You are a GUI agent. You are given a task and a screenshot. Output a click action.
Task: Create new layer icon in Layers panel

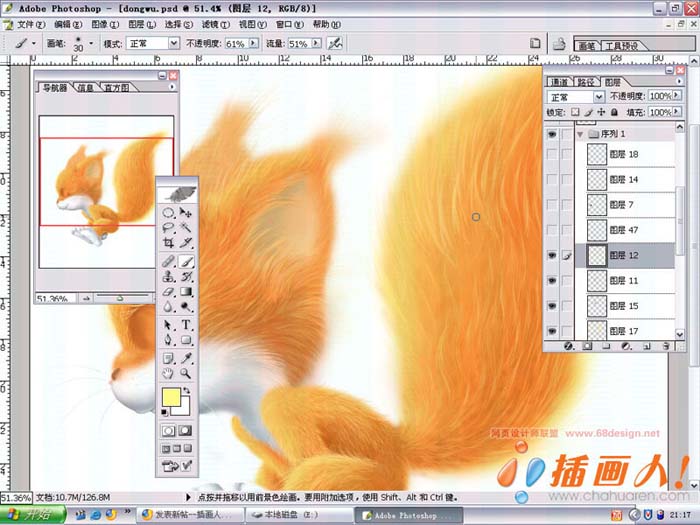(x=647, y=346)
